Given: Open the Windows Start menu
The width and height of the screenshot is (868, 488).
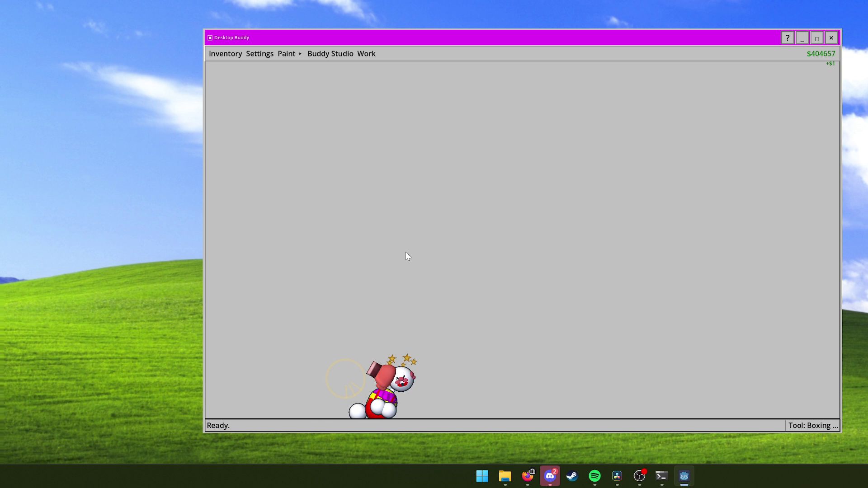Looking at the screenshot, I should [482, 476].
